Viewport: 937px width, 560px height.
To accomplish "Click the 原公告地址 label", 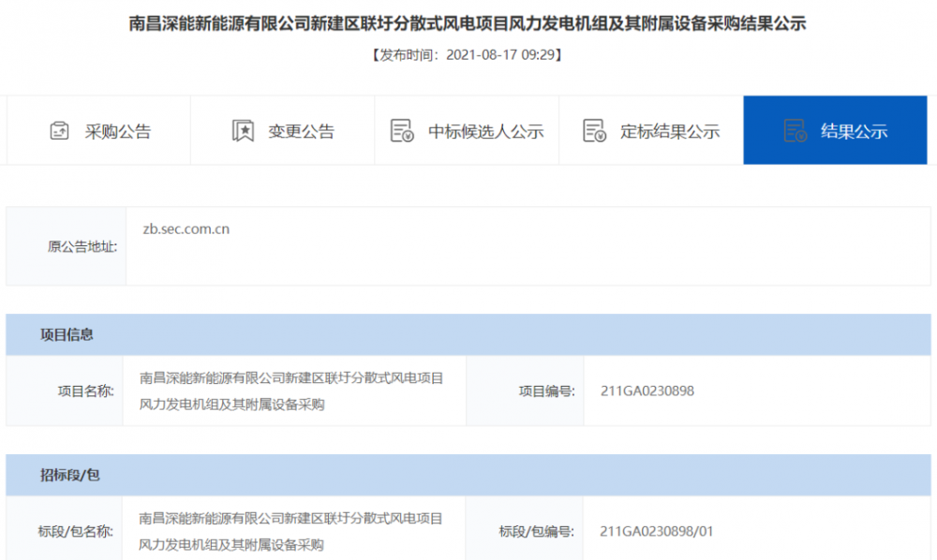I will click(82, 247).
